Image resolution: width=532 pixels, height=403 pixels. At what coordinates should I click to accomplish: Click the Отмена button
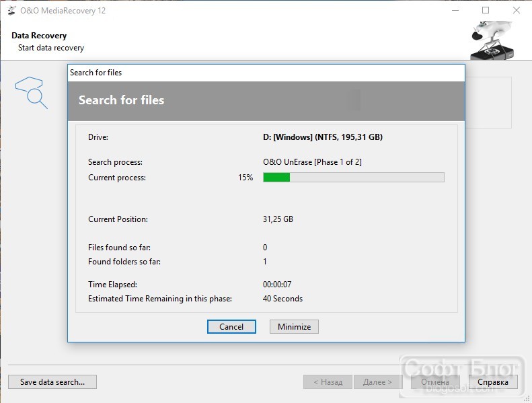(435, 382)
